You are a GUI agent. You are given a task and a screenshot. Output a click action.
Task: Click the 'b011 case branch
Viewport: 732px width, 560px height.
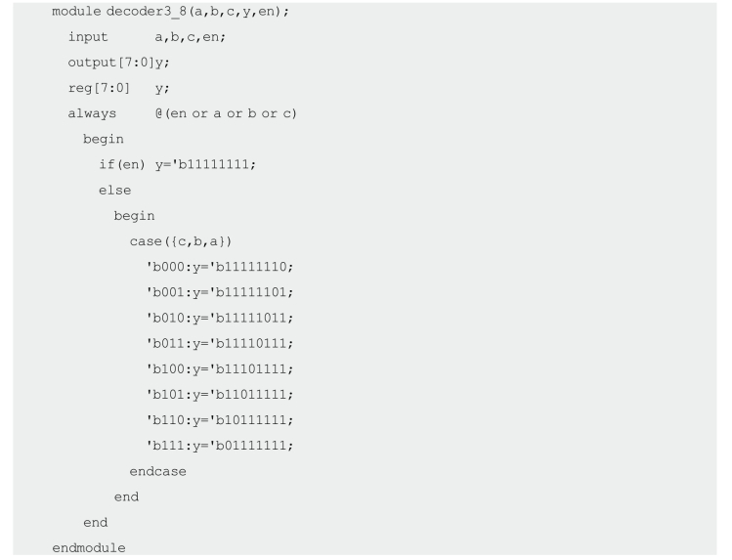tap(220, 343)
